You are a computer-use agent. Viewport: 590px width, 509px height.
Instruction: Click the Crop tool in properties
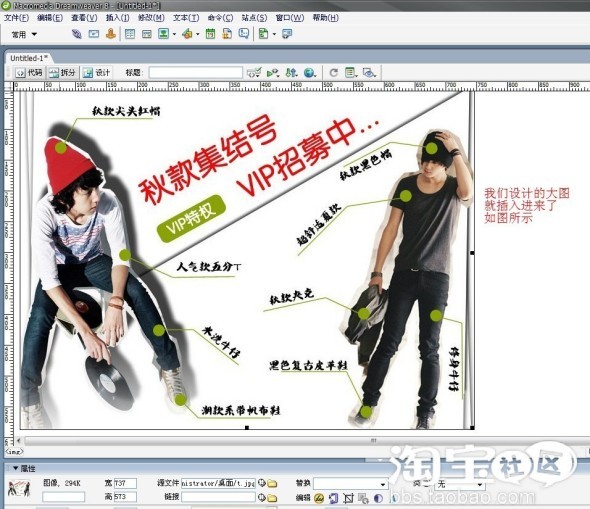coord(348,498)
